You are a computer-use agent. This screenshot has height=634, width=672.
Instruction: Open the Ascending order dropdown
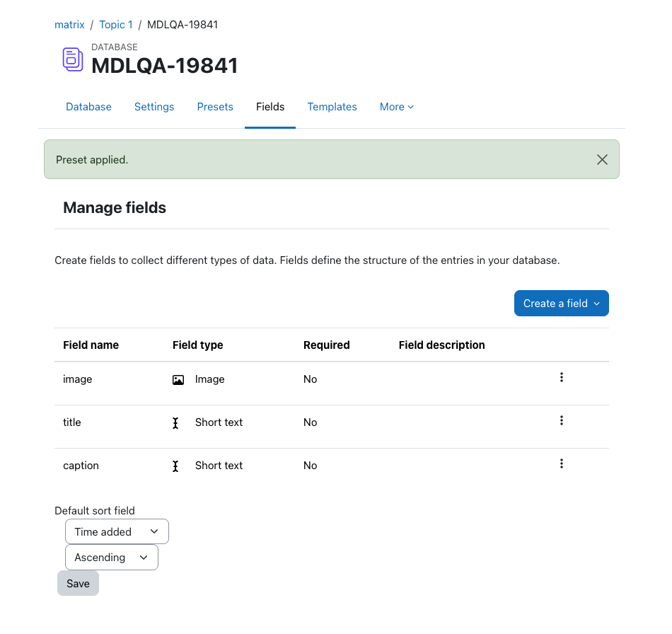[x=112, y=558]
